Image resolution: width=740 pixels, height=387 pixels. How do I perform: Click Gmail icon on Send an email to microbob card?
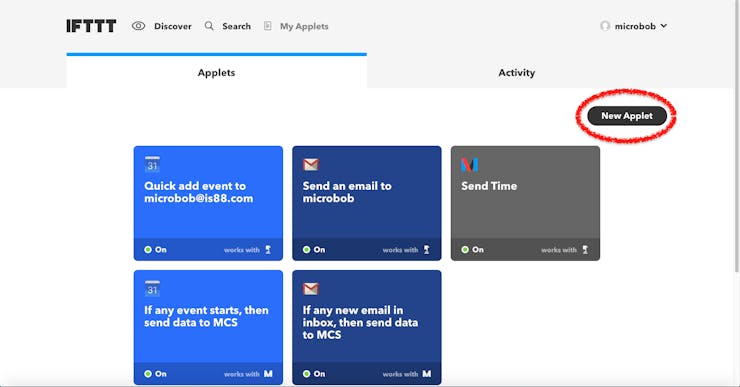click(311, 164)
